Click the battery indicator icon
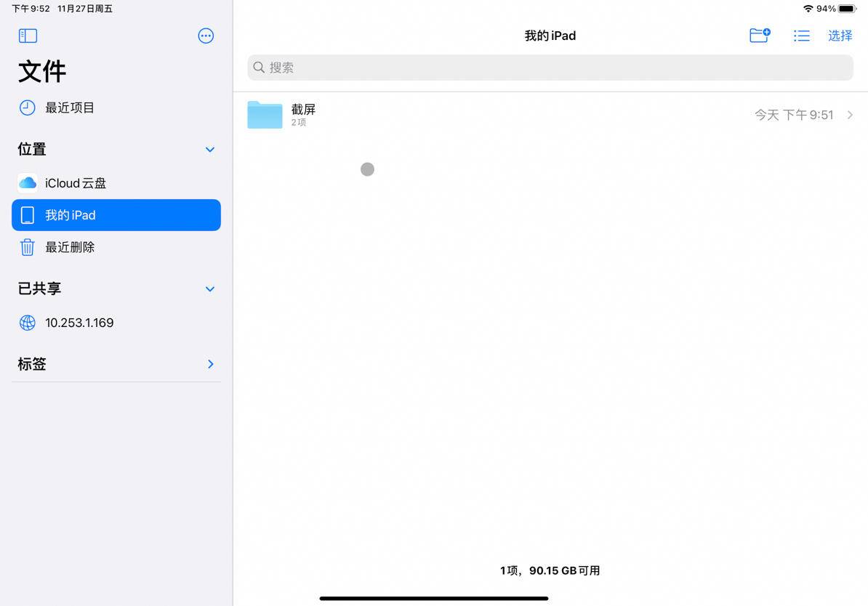 847,8
